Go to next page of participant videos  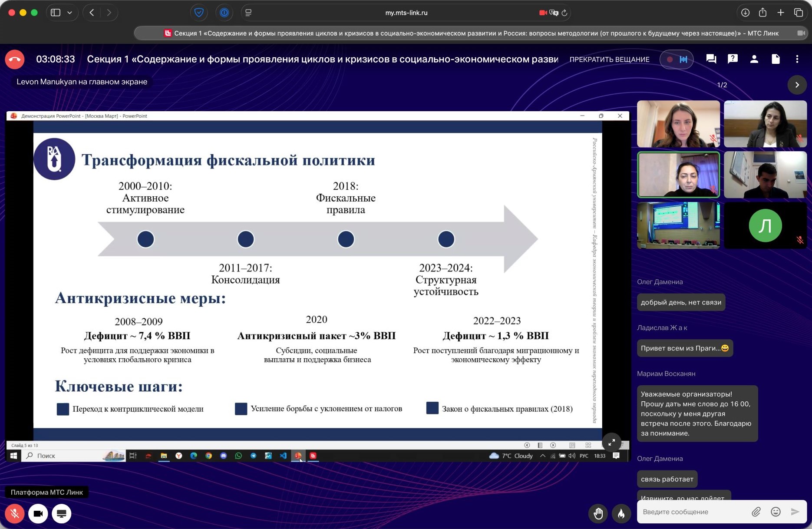(797, 85)
